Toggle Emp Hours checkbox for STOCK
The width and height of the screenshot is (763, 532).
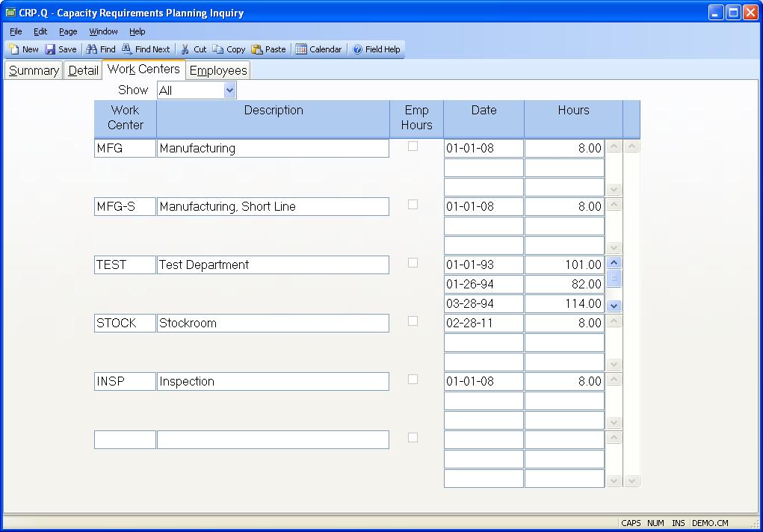(413, 321)
